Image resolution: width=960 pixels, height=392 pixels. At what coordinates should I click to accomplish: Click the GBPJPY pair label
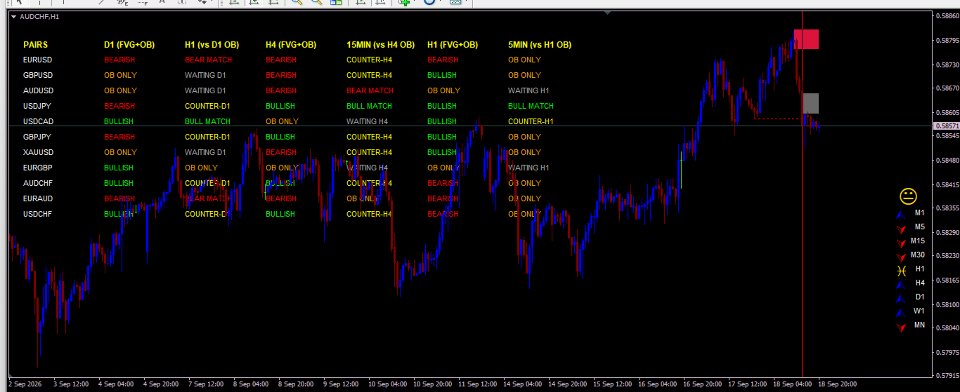pos(37,137)
